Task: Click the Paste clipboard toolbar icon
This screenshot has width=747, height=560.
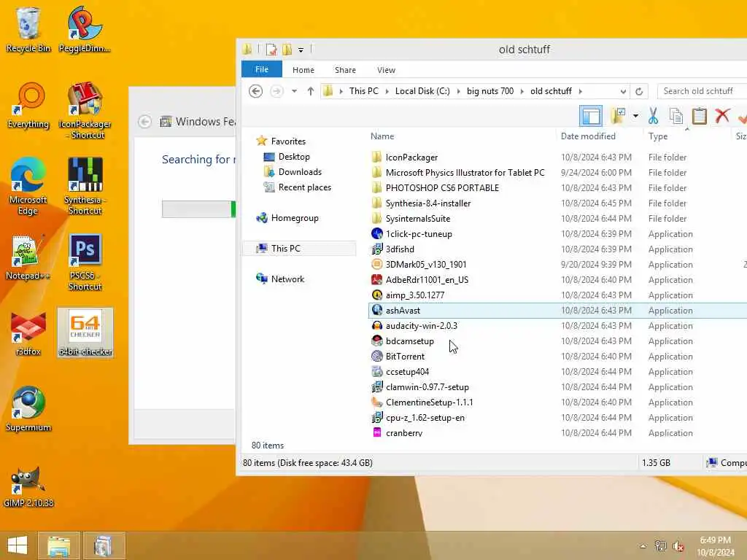Action: pos(699,116)
